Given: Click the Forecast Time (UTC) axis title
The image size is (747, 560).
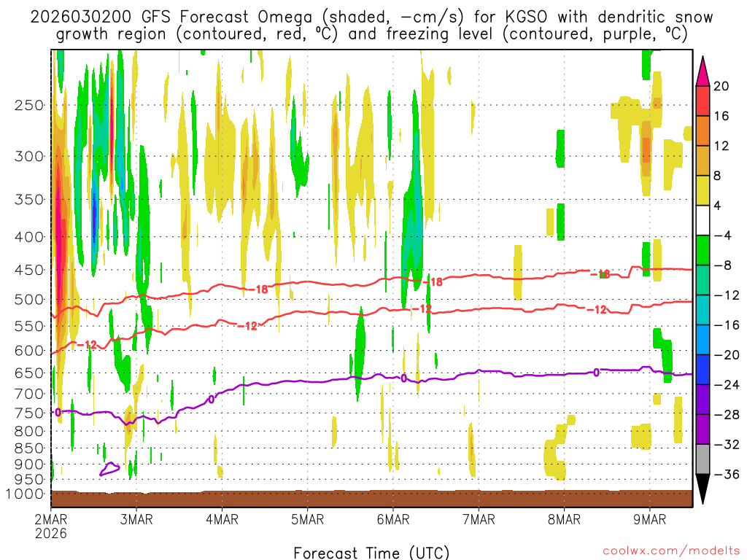Looking at the screenshot, I should point(371,553).
